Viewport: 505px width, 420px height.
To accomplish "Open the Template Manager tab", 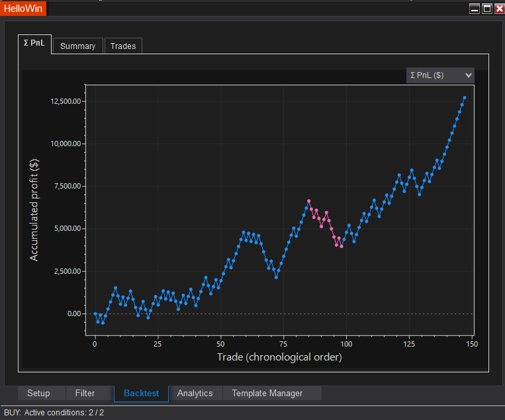I will pos(267,393).
